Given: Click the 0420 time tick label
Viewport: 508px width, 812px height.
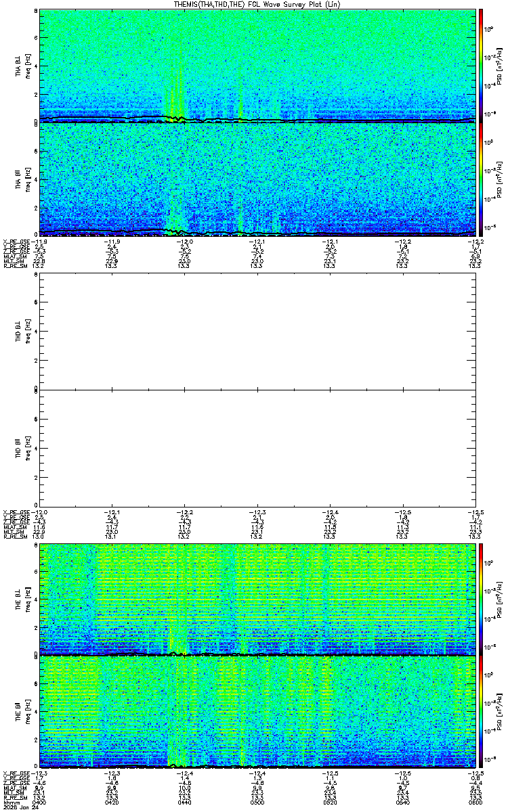Looking at the screenshot, I should point(112,803).
